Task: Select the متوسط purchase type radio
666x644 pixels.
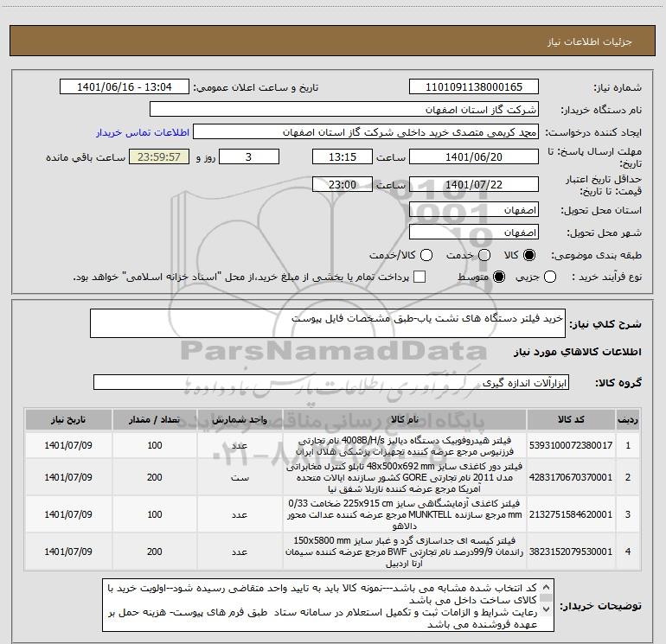Action: [x=499, y=277]
